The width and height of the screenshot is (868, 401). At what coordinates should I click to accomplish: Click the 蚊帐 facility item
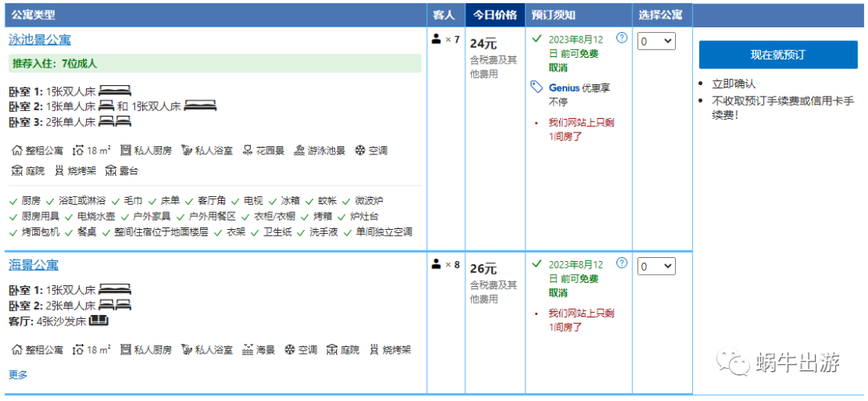tap(328, 201)
